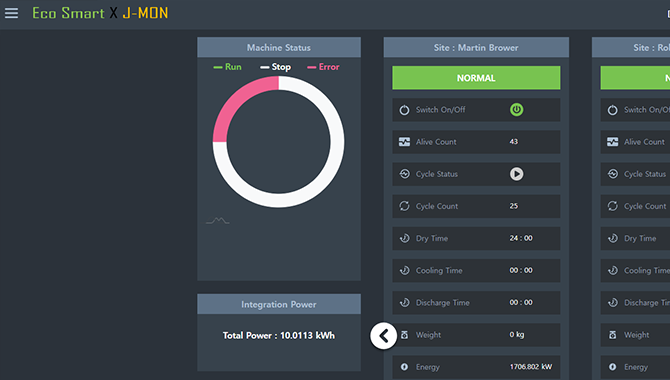Screen dimensions: 670x380
Task: Toggle the Stop legend item
Action: pos(276,67)
